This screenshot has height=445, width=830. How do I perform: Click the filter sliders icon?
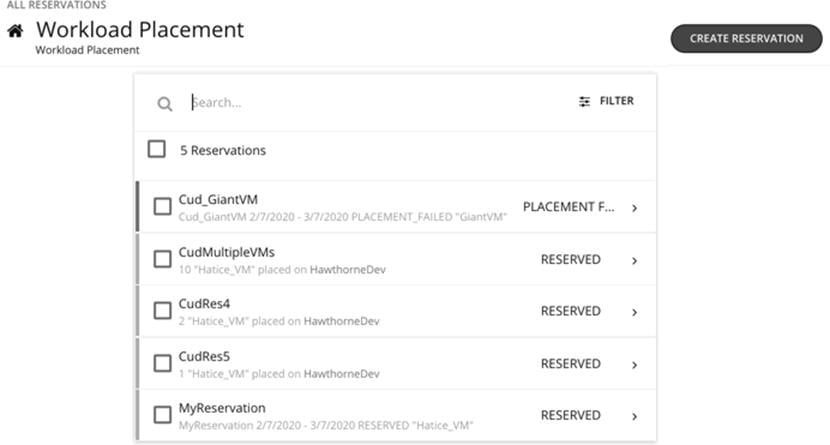tap(585, 101)
